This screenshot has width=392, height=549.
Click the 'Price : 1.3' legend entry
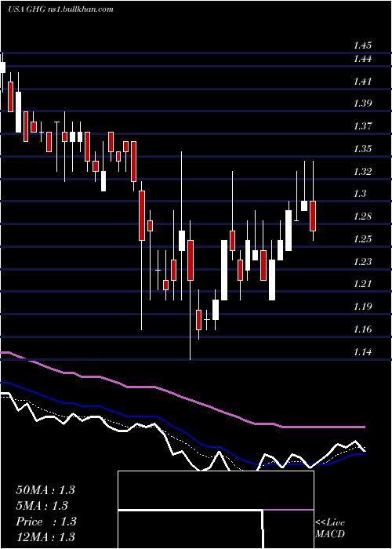coord(46,522)
